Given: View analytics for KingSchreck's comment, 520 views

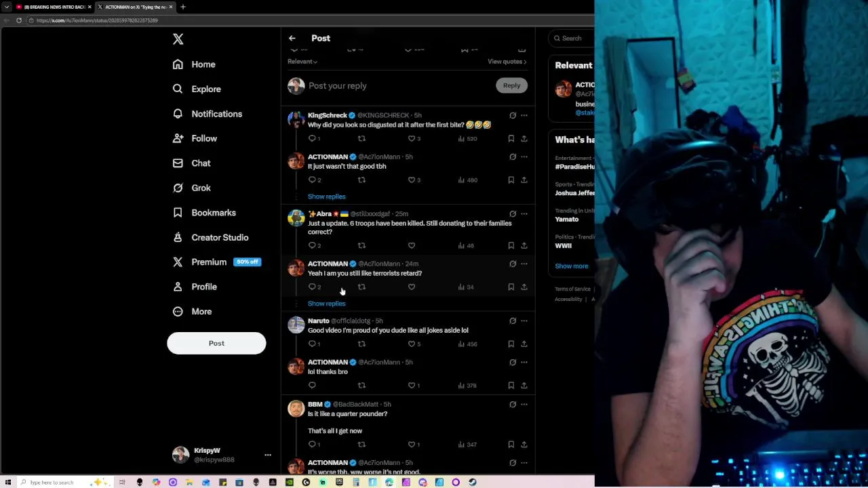Looking at the screenshot, I should [x=467, y=138].
